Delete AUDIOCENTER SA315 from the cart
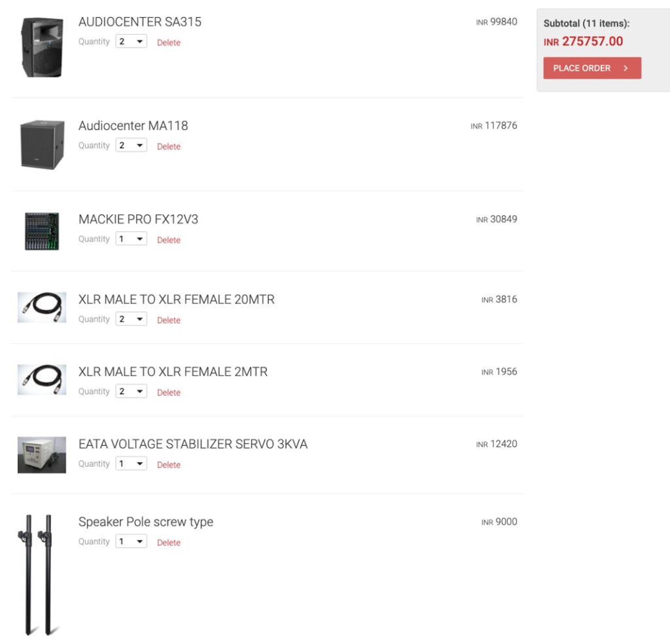The height and width of the screenshot is (644, 670). click(x=169, y=42)
